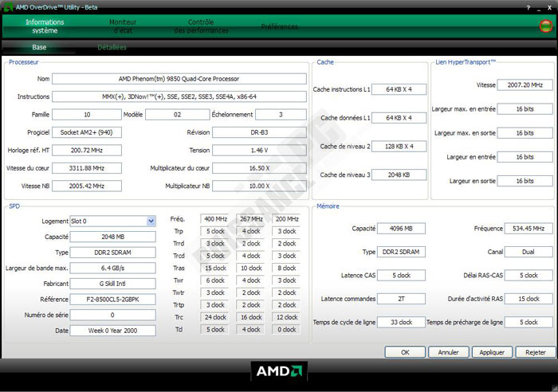Click the Instructions field with MMX(+)

pos(179,96)
